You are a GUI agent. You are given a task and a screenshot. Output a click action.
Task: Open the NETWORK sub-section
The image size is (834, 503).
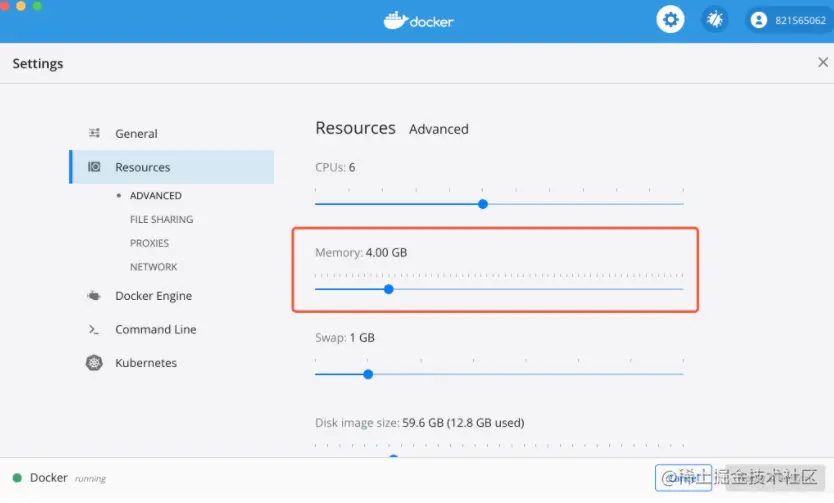(x=153, y=267)
